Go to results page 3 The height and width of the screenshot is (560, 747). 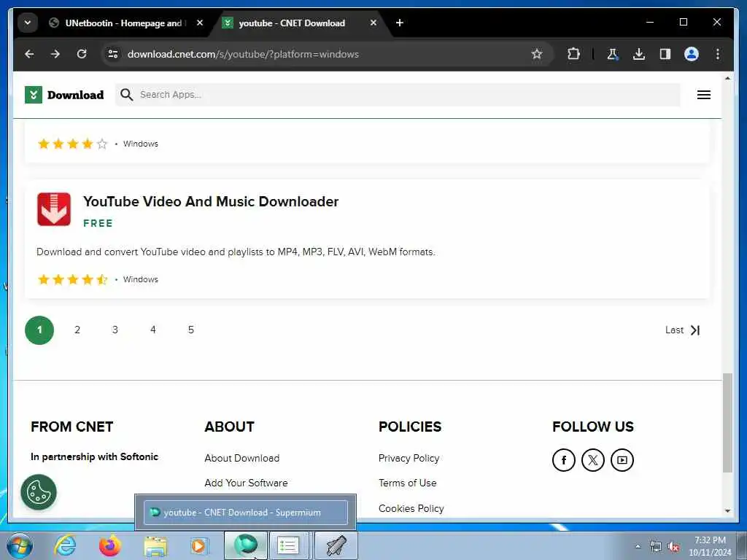pyautogui.click(x=115, y=330)
